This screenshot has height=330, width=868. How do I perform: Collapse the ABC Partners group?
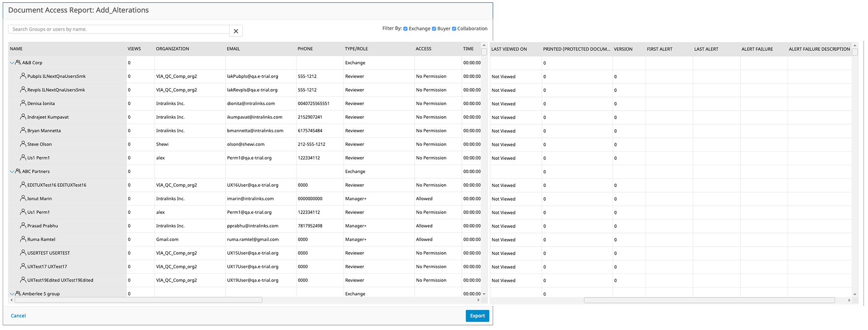tap(12, 172)
